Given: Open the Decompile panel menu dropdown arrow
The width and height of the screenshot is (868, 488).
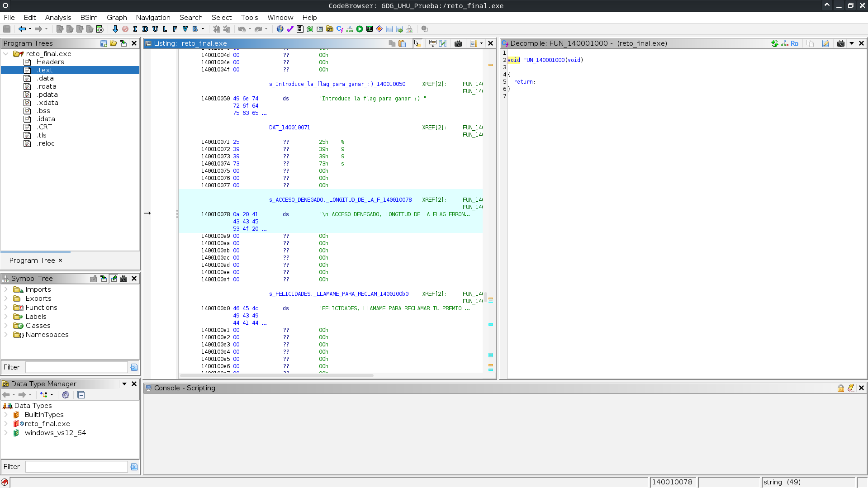Looking at the screenshot, I should (852, 43).
